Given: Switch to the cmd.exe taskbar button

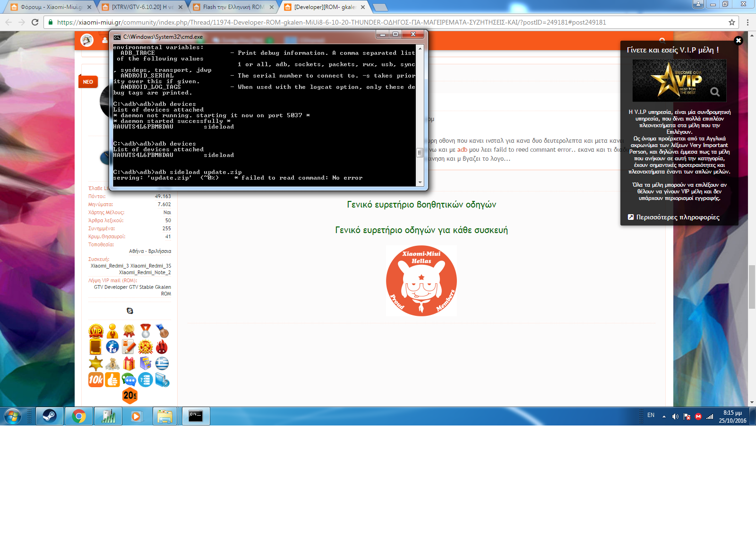Looking at the screenshot, I should tap(196, 416).
